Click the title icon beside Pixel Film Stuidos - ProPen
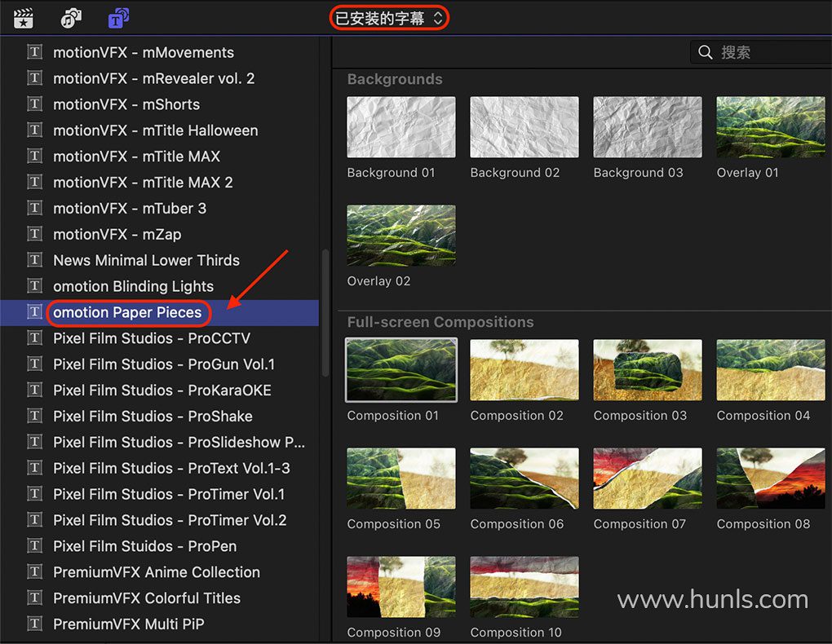Screen dimensions: 832x644 (35, 546)
